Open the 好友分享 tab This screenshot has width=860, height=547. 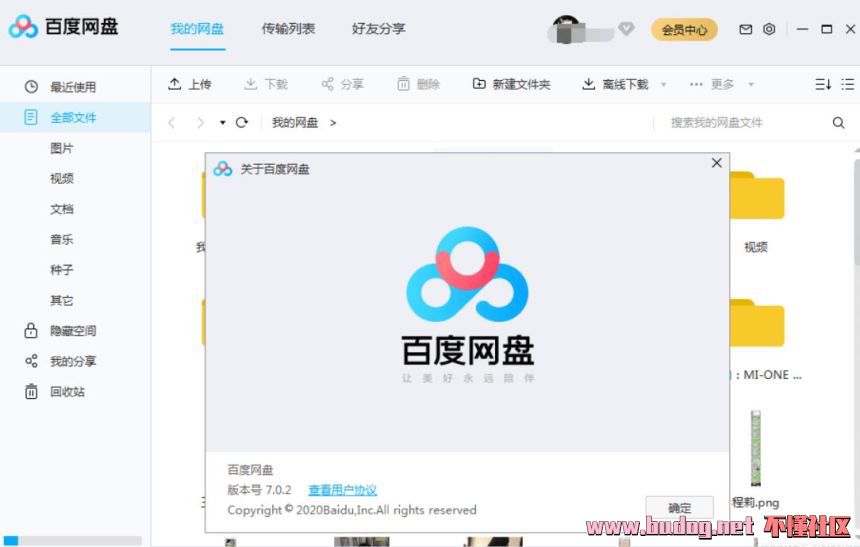click(x=378, y=29)
